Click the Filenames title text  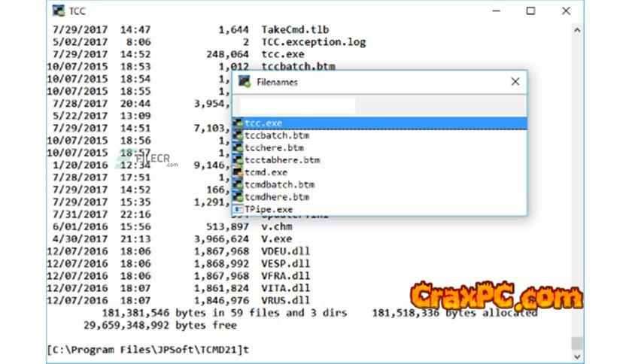[277, 82]
